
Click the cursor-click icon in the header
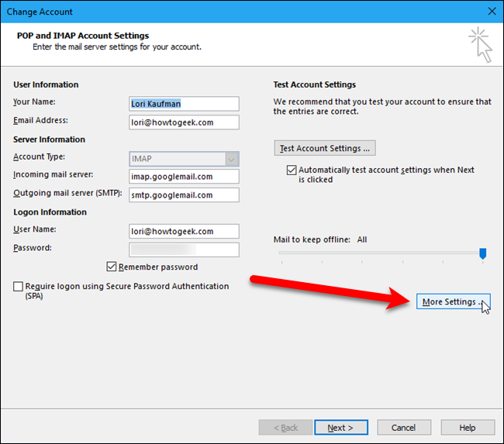click(481, 45)
